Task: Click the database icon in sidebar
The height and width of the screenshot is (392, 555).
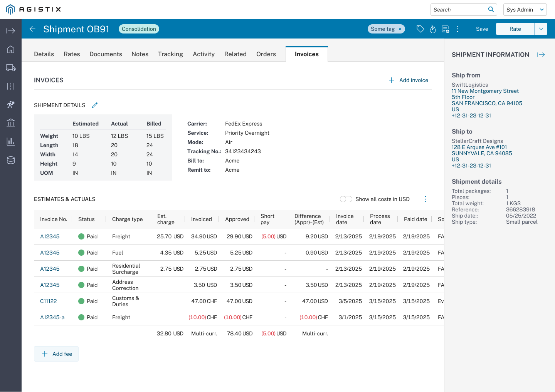Action: 11,160
